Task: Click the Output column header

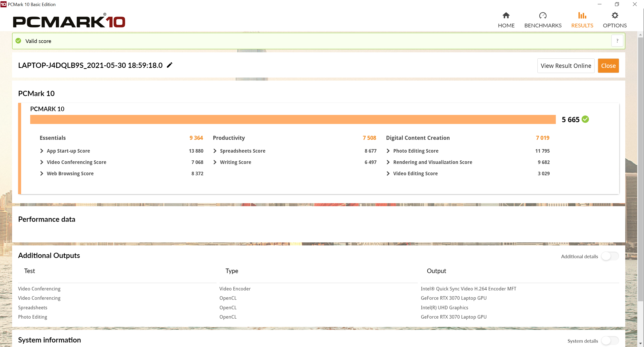Action: click(436, 271)
